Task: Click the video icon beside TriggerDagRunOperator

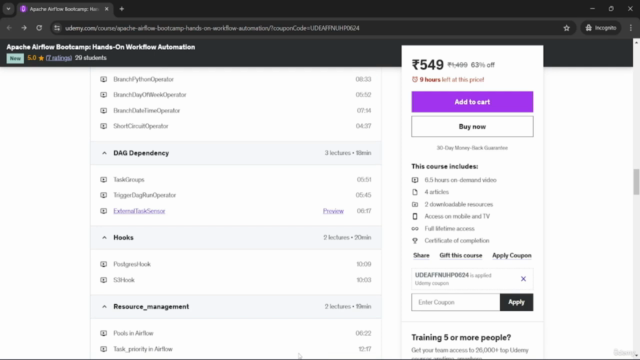Action: [x=104, y=195]
